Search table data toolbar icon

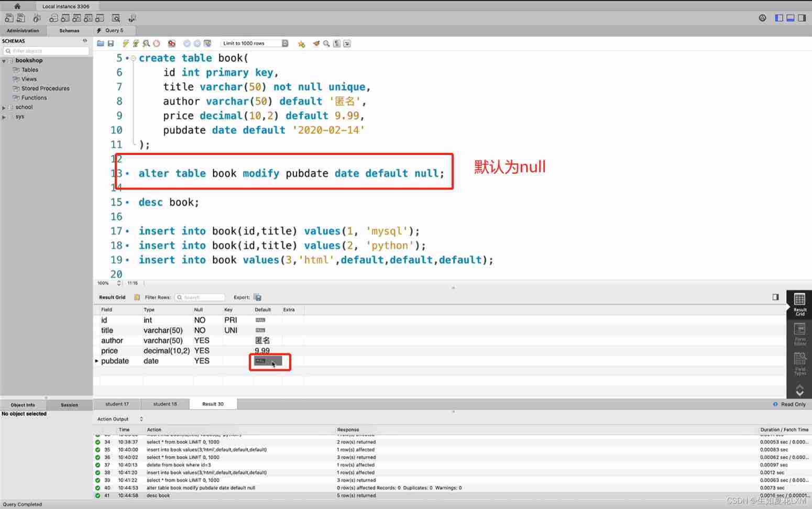[x=116, y=18]
